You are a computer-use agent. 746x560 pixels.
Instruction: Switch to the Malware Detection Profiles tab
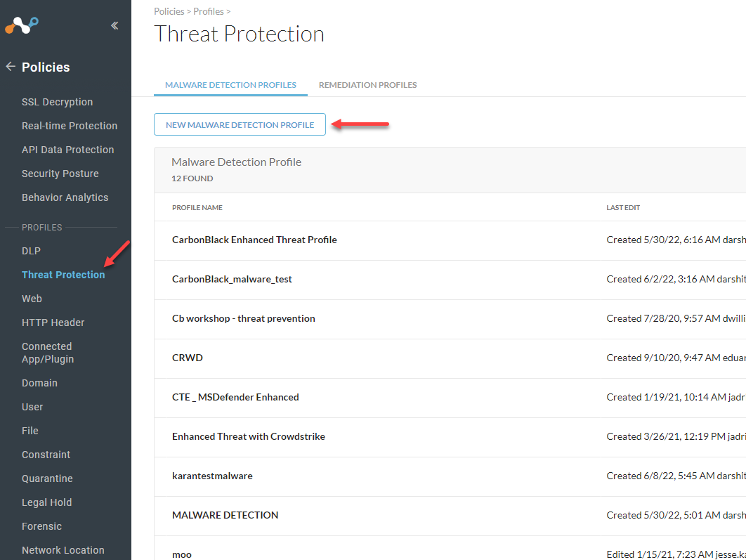coord(230,84)
